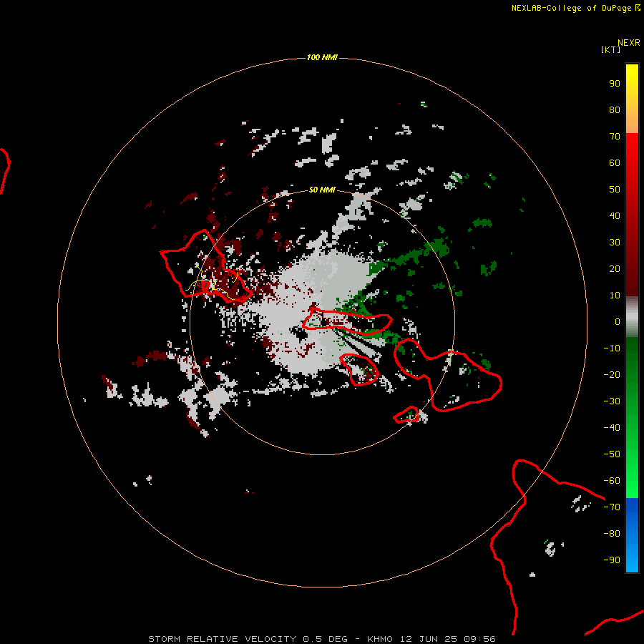Click the -60 value on the color scale

click(612, 481)
